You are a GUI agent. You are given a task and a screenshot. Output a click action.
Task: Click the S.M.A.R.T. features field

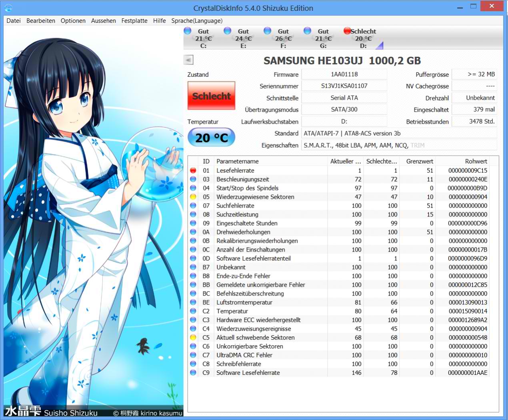tap(399, 145)
